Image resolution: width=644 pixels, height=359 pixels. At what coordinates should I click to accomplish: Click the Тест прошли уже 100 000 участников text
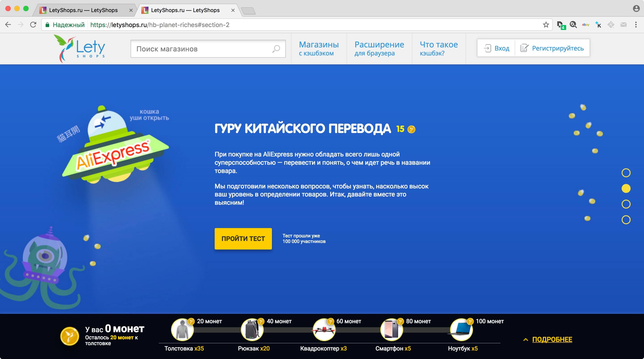[x=304, y=239]
